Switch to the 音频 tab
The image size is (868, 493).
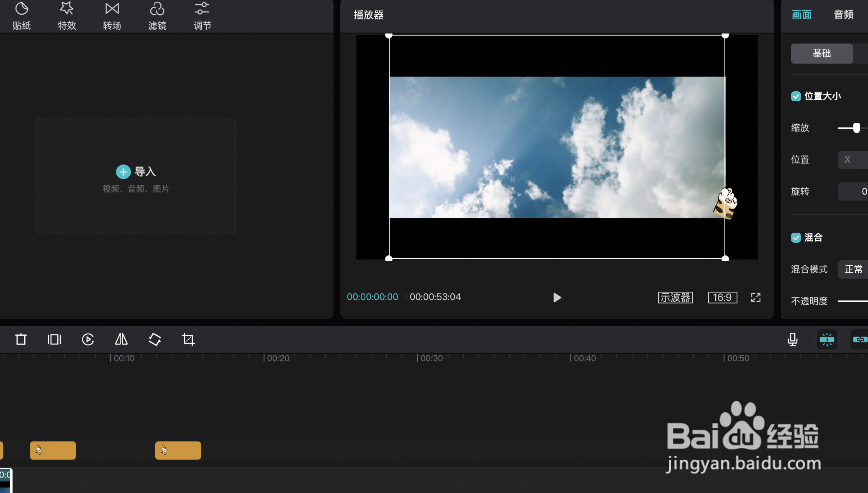coord(843,15)
